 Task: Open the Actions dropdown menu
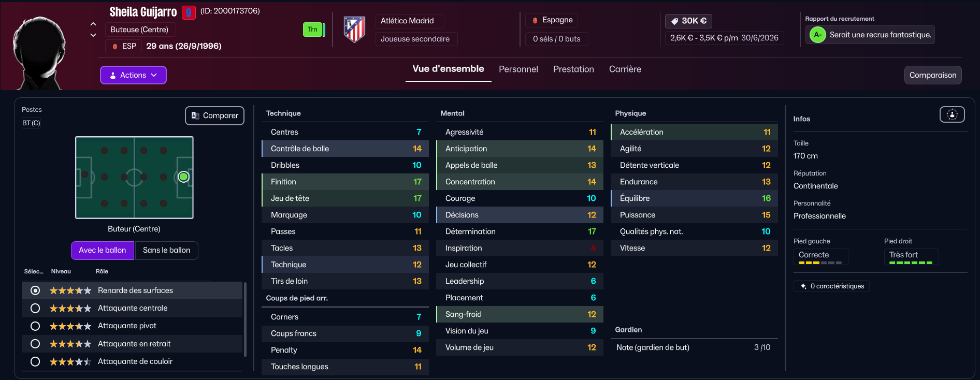tap(133, 75)
